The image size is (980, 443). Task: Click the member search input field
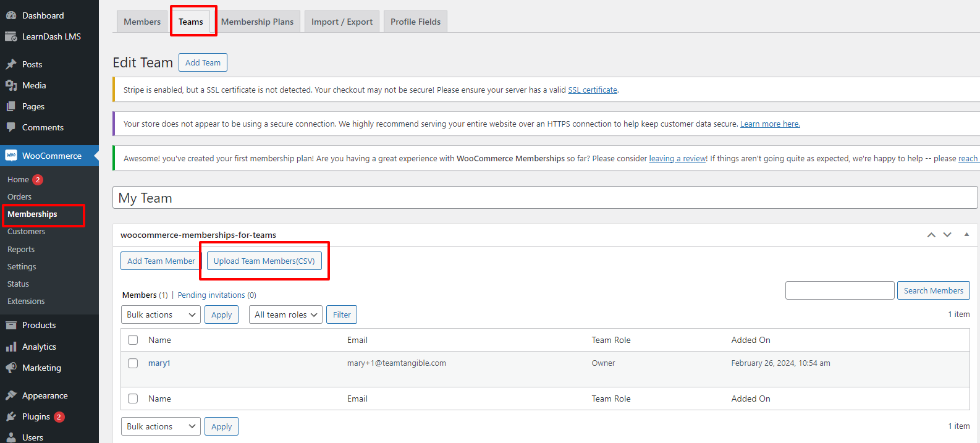click(x=839, y=290)
